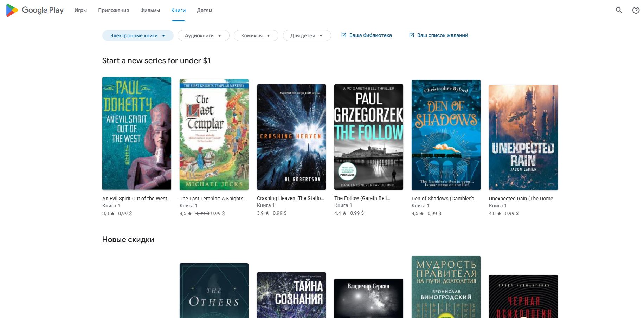Open the Den of Shadows book cover
The height and width of the screenshot is (318, 644).
click(446, 135)
